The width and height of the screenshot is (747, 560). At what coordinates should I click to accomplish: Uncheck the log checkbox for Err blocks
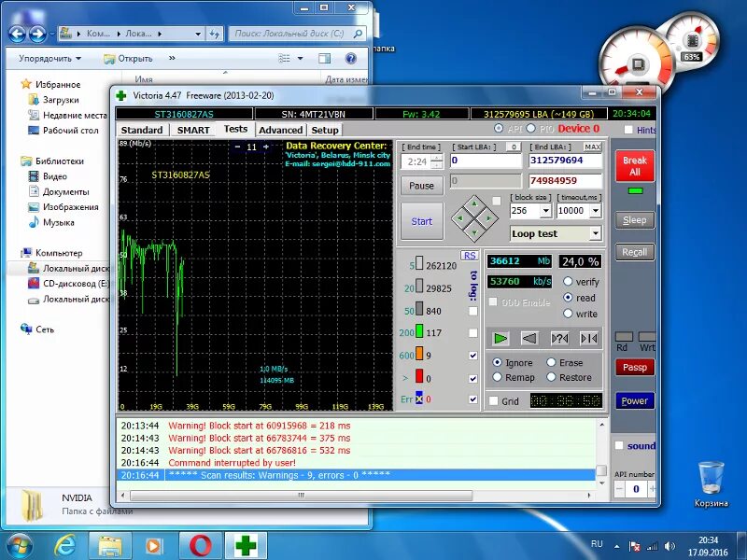(x=473, y=399)
